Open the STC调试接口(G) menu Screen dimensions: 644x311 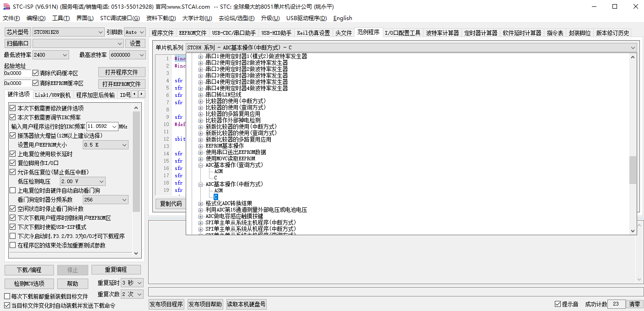(120, 18)
